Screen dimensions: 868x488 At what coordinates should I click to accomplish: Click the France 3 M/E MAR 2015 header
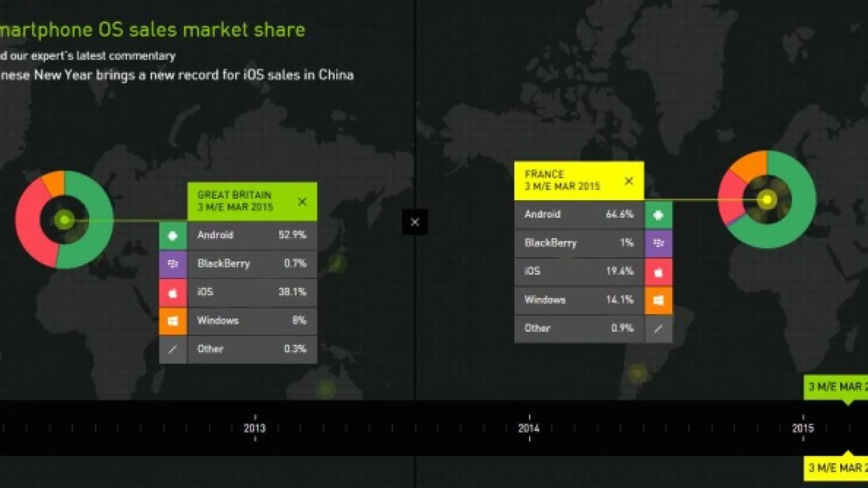(x=579, y=181)
